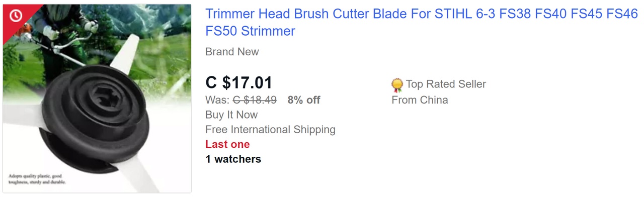
Task: Click 'Free International Shipping' text
Action: click(x=270, y=130)
